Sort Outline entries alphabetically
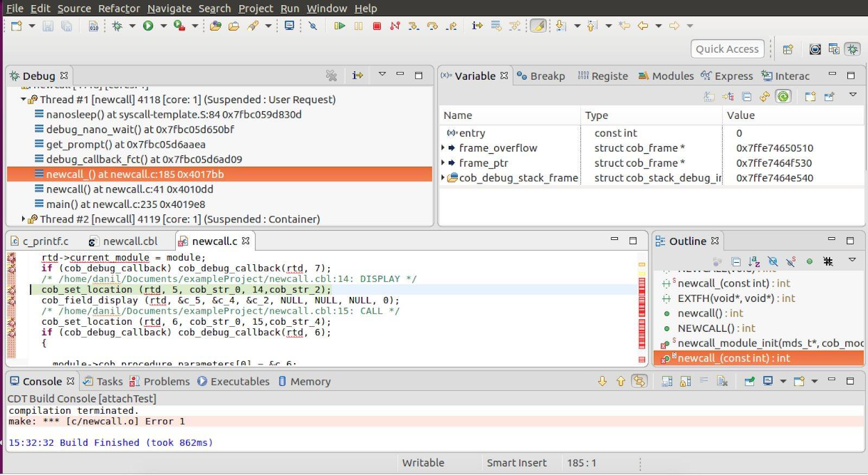 point(754,262)
